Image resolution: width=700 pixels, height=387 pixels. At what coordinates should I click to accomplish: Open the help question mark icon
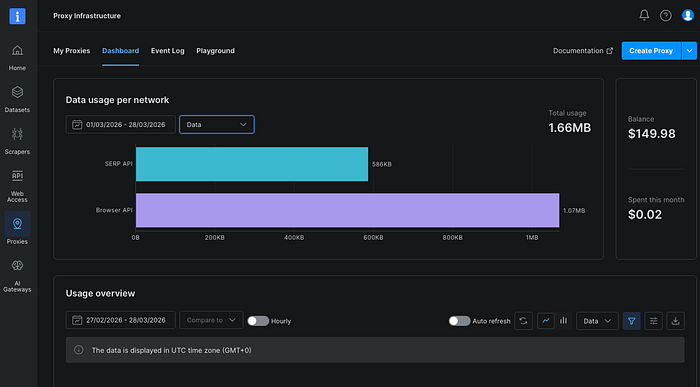point(666,16)
